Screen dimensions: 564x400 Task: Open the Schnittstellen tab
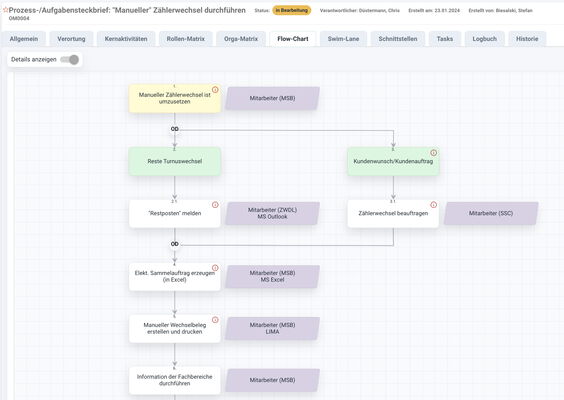pyautogui.click(x=398, y=39)
